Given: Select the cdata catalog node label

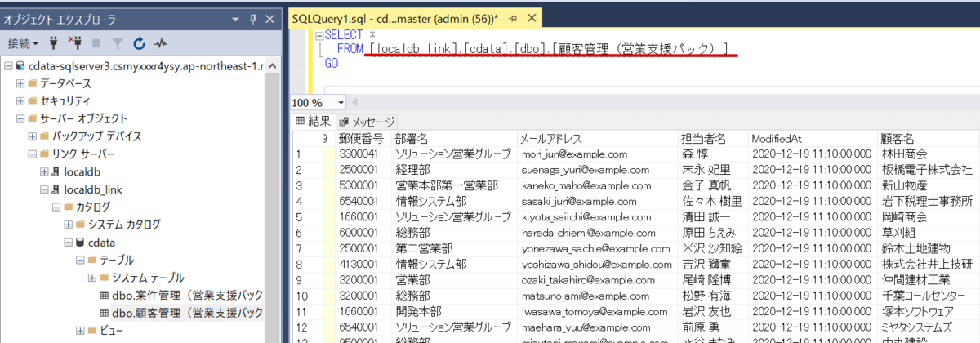Looking at the screenshot, I should [x=102, y=243].
